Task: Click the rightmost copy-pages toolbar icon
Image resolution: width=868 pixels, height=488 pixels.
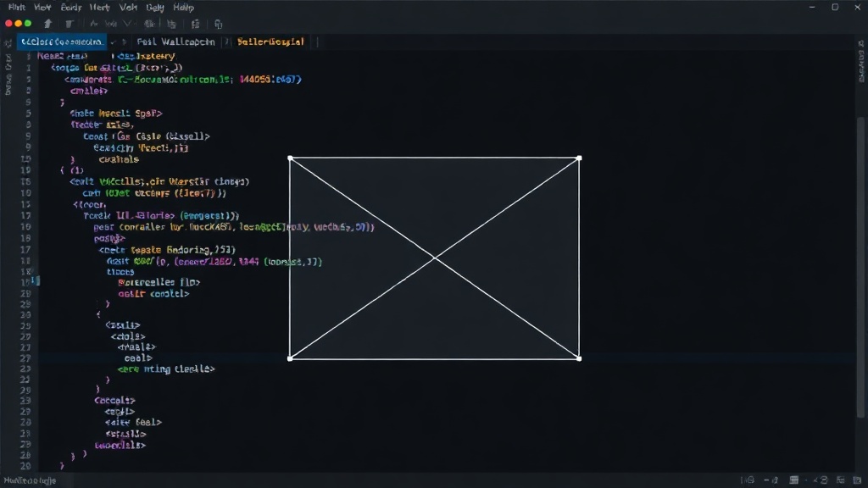Action: click(x=218, y=24)
